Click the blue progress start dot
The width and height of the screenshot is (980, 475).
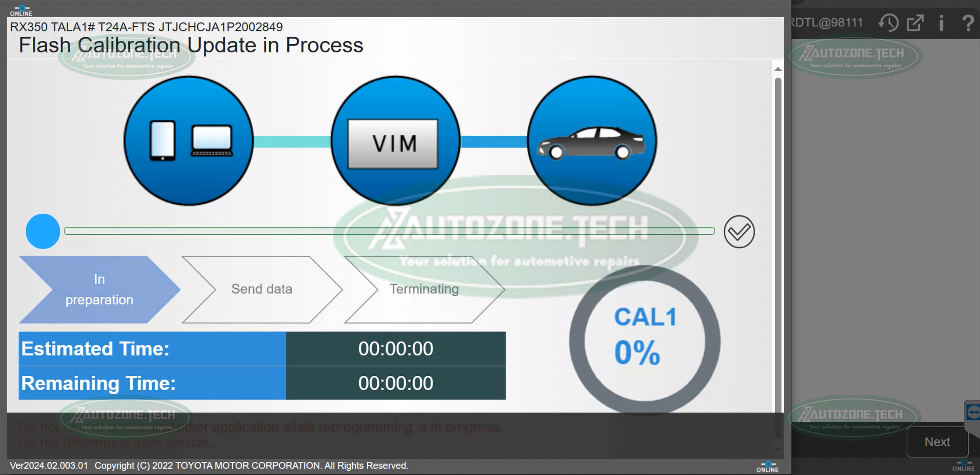point(43,231)
